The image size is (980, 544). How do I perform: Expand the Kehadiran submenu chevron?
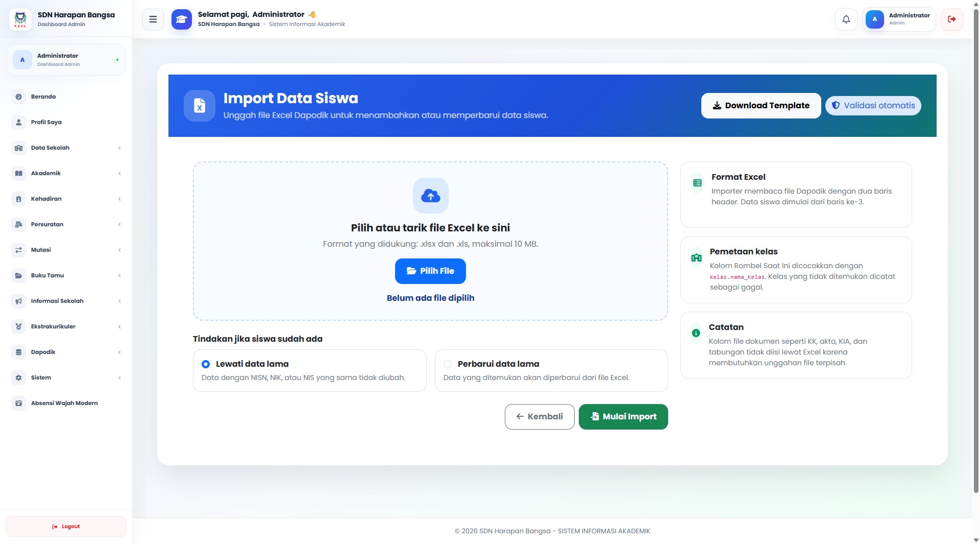119,199
